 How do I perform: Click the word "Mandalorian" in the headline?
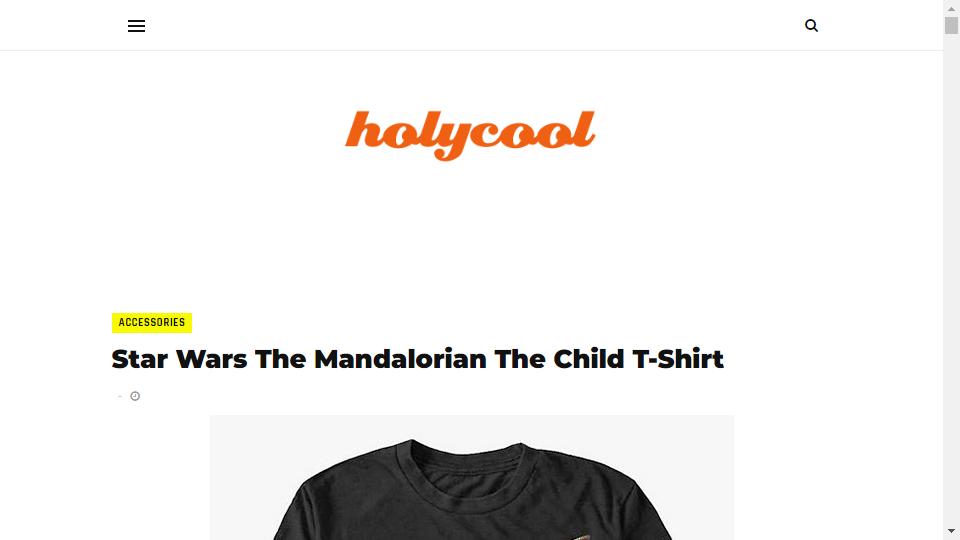coord(400,359)
